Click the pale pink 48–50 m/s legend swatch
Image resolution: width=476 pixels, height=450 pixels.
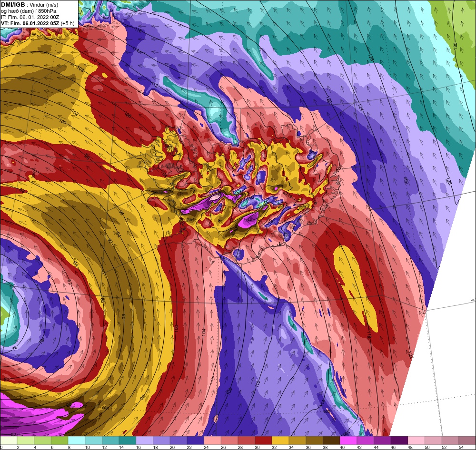(416, 440)
